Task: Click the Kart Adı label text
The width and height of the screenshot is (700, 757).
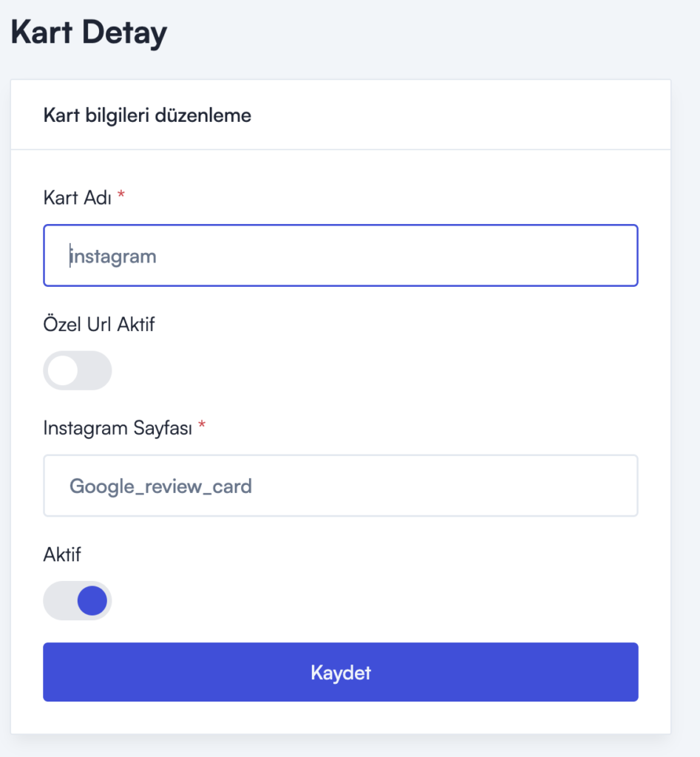Action: coord(78,197)
